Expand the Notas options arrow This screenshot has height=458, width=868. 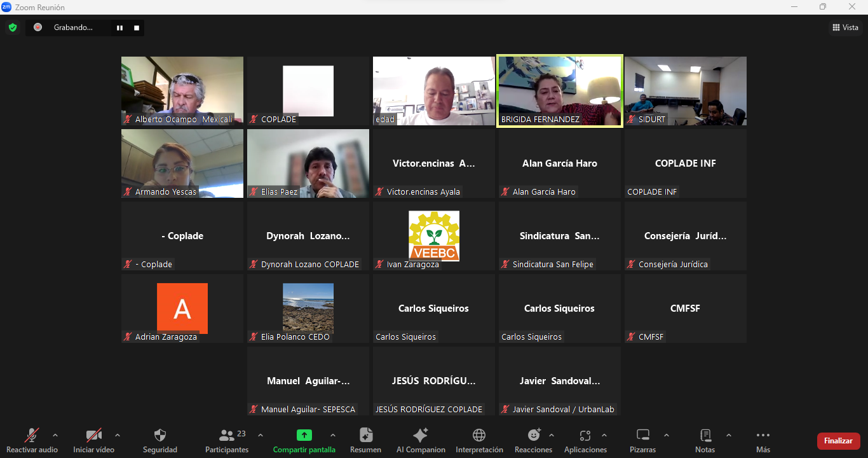tap(729, 435)
